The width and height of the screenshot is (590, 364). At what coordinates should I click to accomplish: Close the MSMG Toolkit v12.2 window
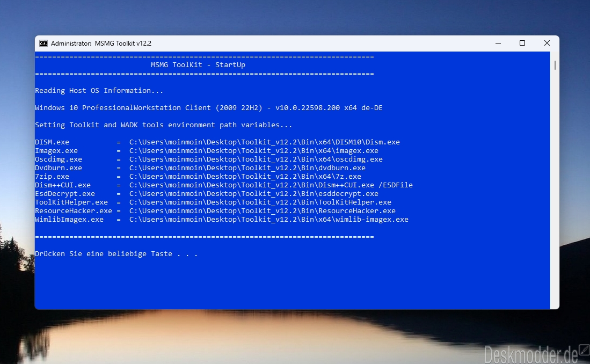coord(547,43)
